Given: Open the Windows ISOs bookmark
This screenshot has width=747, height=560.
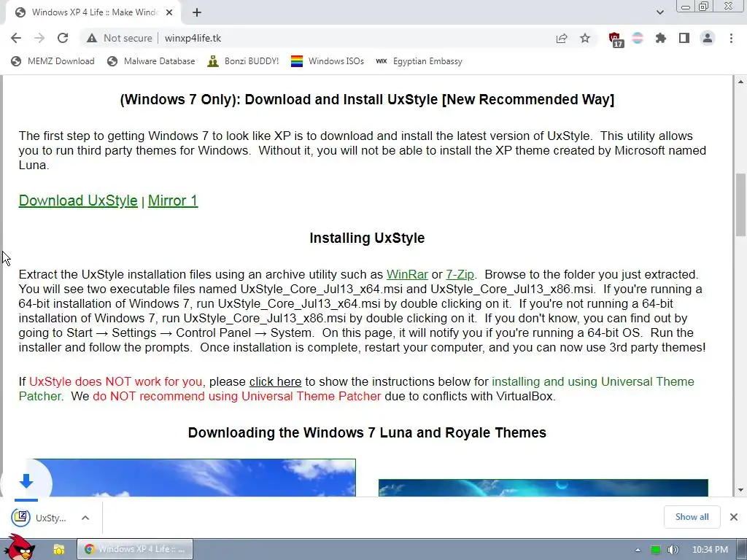Looking at the screenshot, I should pos(328,61).
